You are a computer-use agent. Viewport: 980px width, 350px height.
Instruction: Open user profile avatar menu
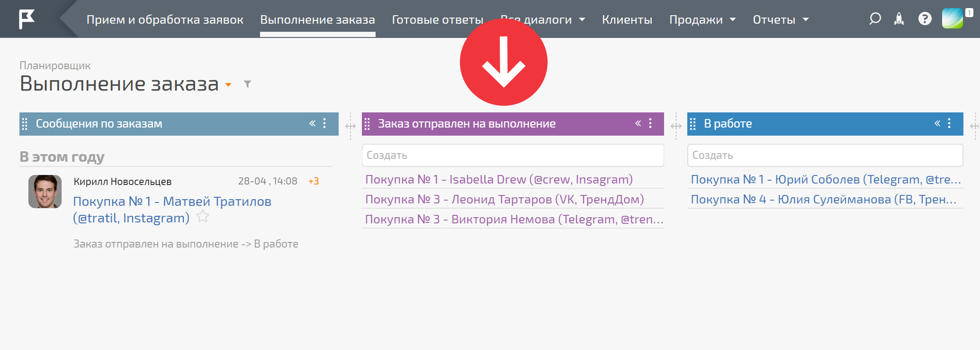pyautogui.click(x=952, y=19)
